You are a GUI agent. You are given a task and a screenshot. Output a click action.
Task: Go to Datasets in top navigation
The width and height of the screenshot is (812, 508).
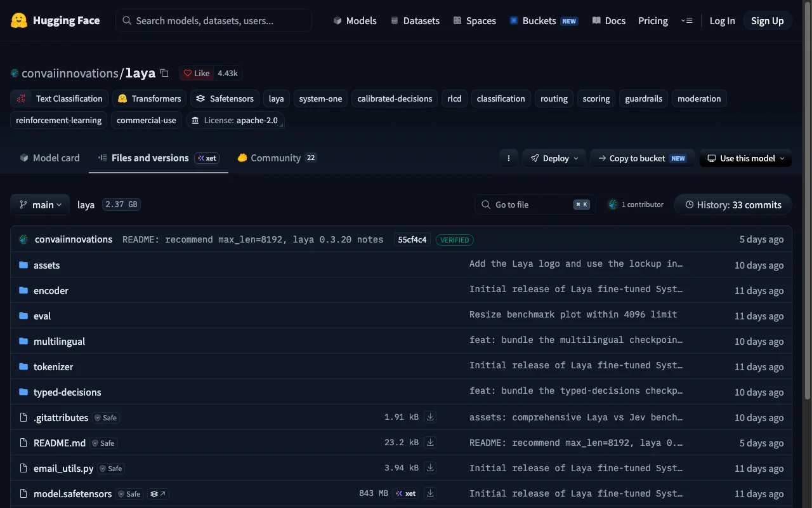tap(415, 20)
